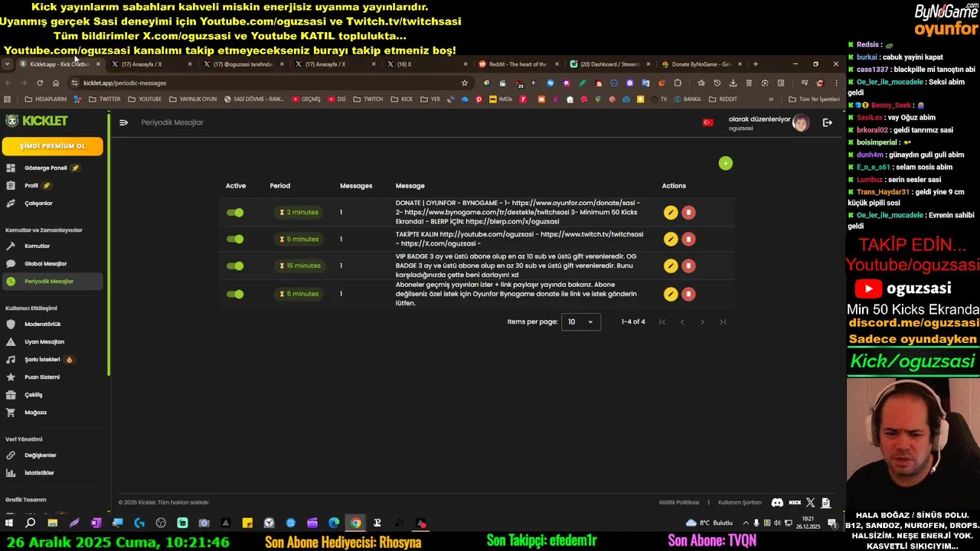The width and height of the screenshot is (980, 551).
Task: Click the Kicklet logo
Action: click(x=36, y=121)
